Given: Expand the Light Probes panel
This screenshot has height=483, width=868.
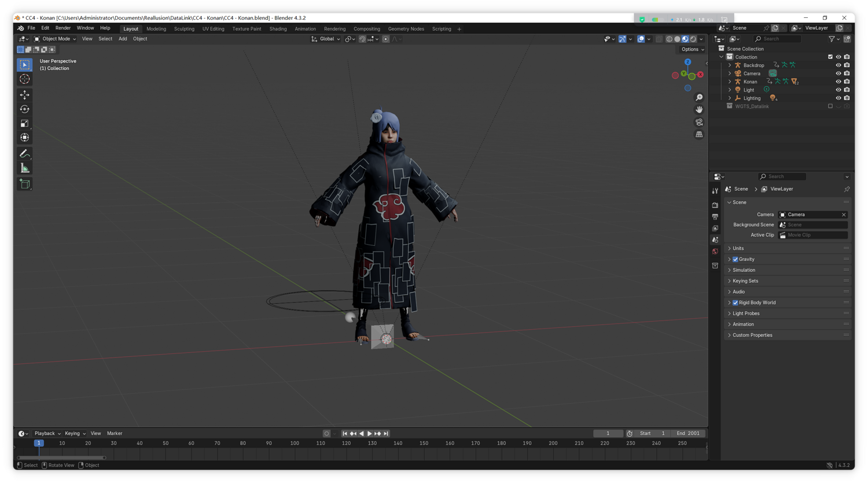Looking at the screenshot, I should coord(788,314).
